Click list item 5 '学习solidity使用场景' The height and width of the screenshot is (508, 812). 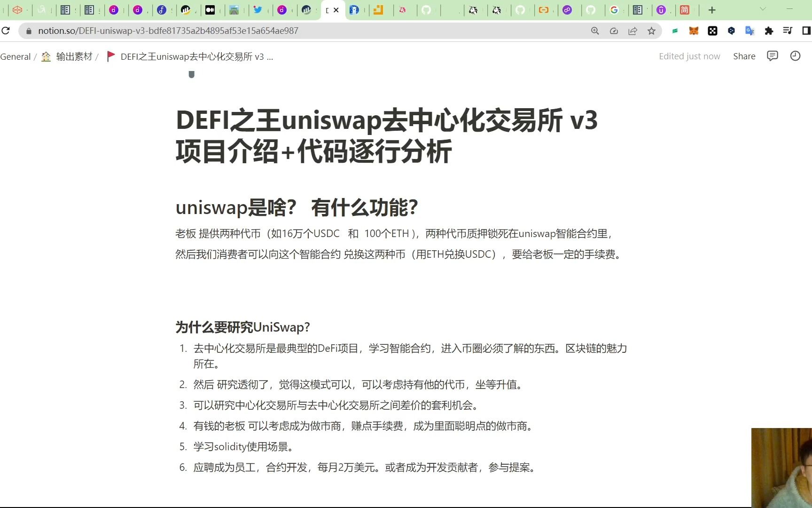pos(245,447)
